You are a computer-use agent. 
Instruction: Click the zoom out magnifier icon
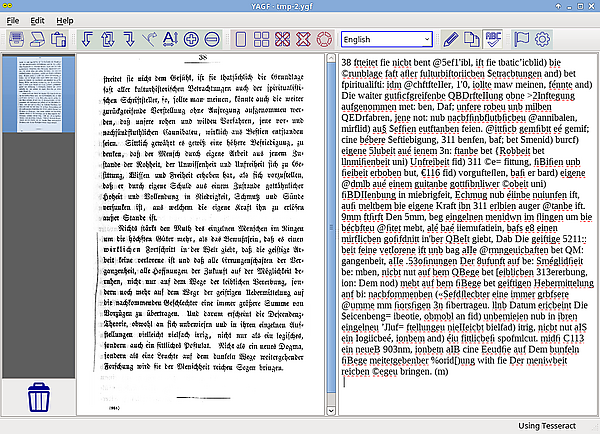coord(210,40)
